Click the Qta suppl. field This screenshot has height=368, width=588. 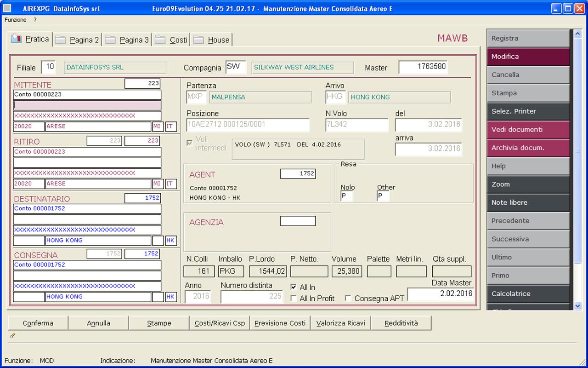coord(452,271)
